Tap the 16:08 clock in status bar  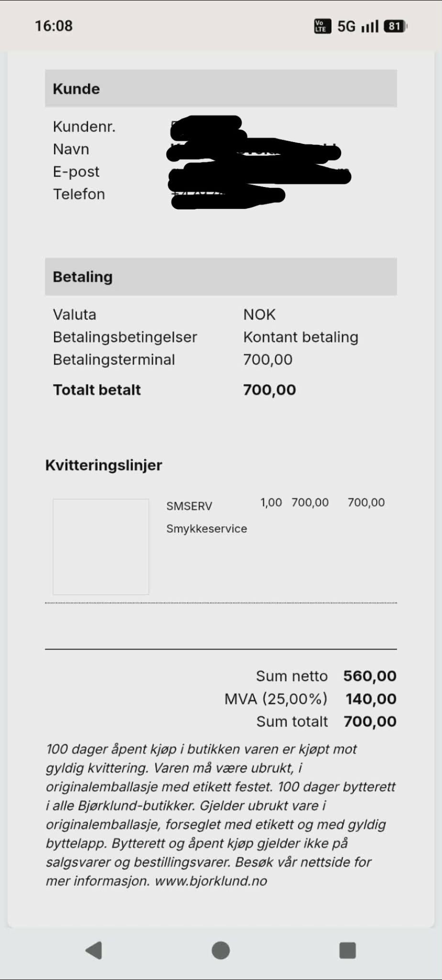(54, 26)
